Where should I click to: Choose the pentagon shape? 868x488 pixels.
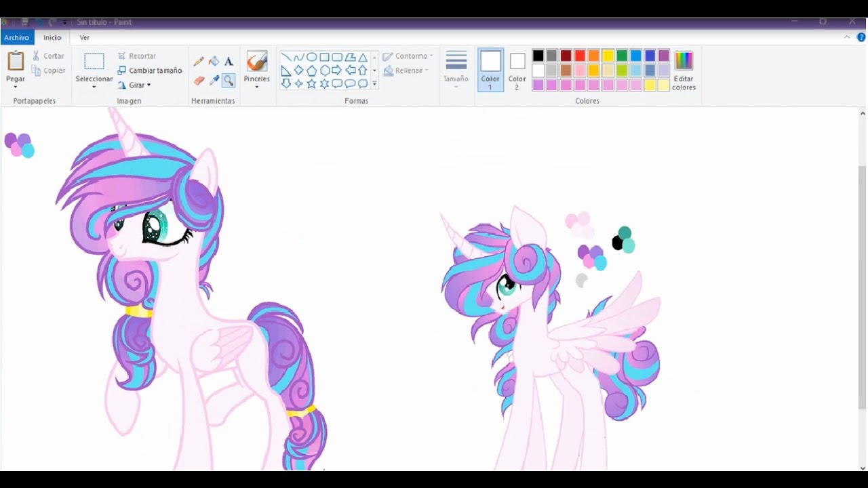pos(312,70)
